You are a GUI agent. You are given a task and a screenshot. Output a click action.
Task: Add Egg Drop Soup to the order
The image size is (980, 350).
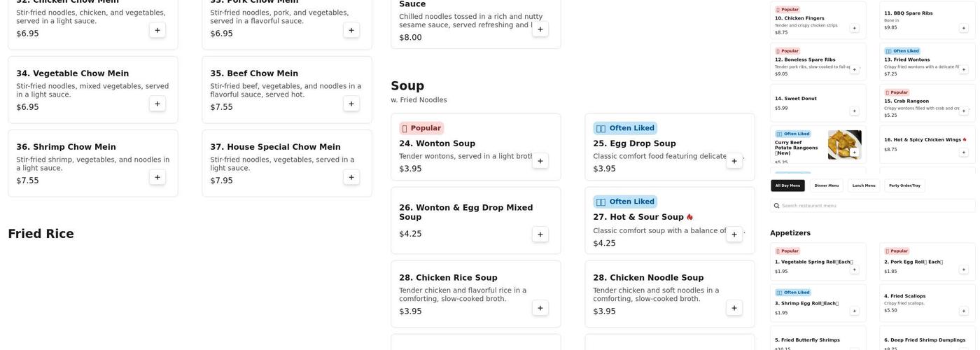734,161
